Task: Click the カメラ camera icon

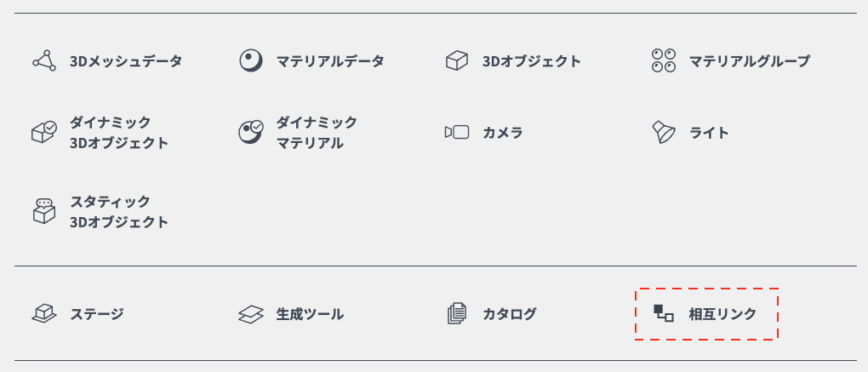Action: tap(457, 132)
